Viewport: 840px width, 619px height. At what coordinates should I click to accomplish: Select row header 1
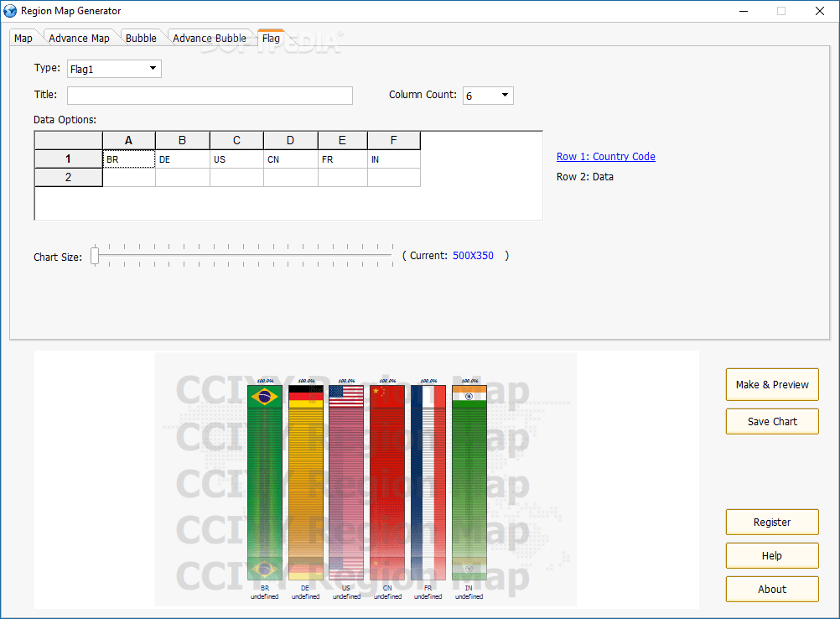pos(69,159)
